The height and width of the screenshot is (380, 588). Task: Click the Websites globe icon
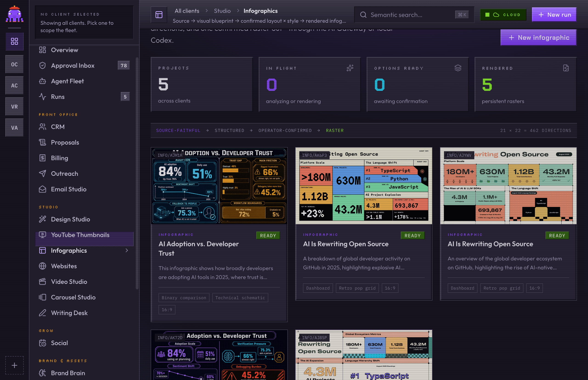[x=42, y=266]
